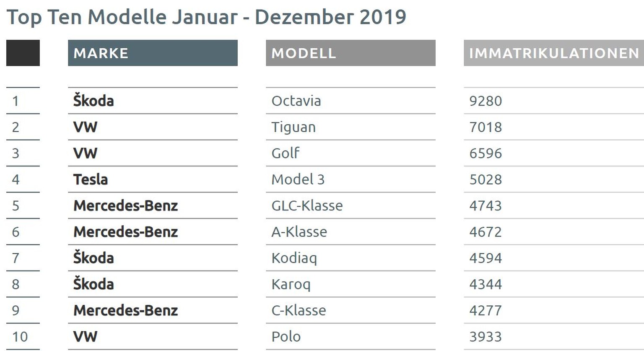Click the dark blank header cell

(x=23, y=53)
